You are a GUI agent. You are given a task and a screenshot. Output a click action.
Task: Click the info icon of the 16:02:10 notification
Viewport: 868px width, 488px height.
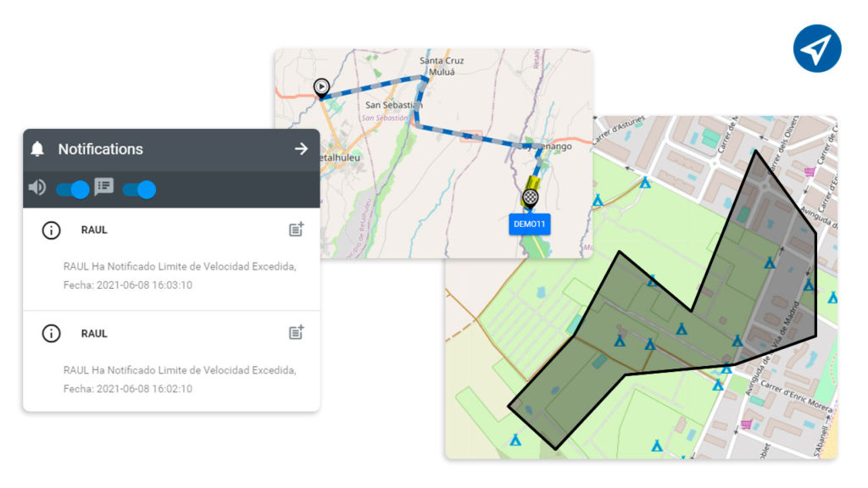coord(52,334)
